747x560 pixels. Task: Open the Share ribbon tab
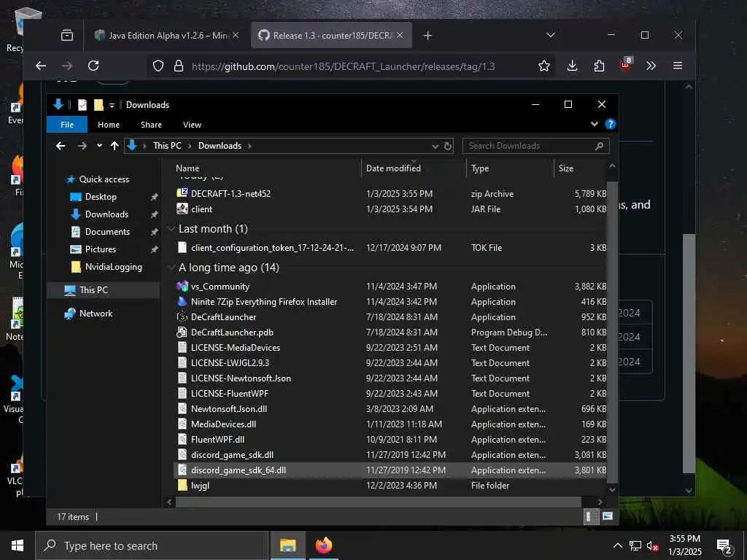[x=151, y=124]
